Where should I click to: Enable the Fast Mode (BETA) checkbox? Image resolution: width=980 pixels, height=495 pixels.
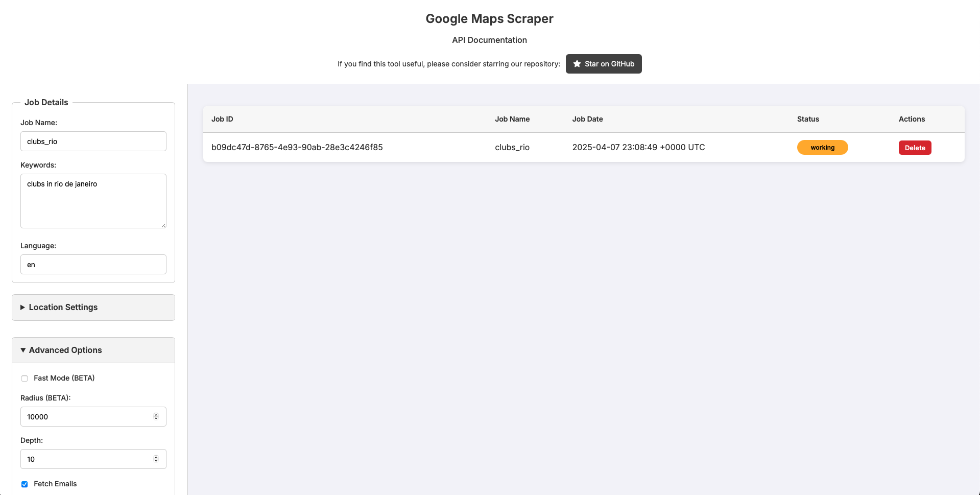pos(25,379)
